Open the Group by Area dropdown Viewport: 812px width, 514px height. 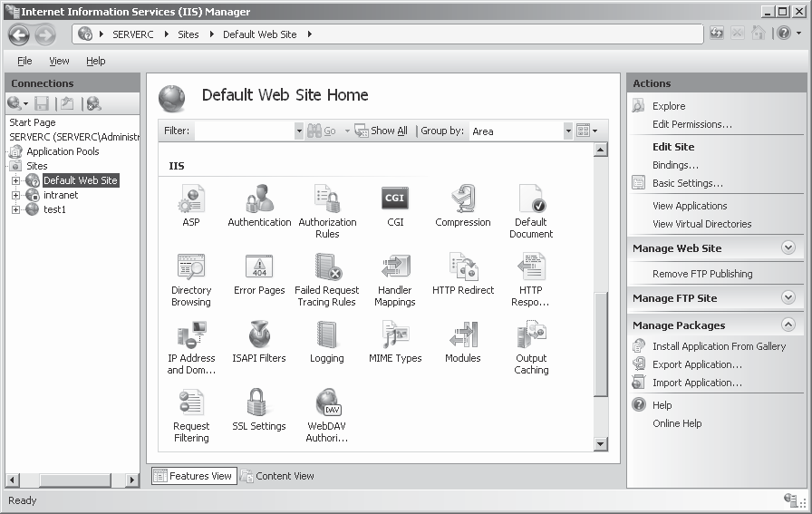pyautogui.click(x=568, y=131)
